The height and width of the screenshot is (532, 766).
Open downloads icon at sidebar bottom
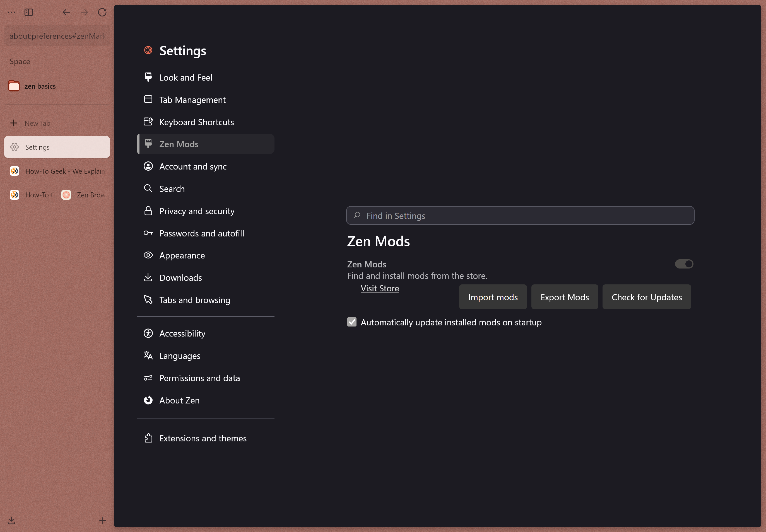pos(11,520)
